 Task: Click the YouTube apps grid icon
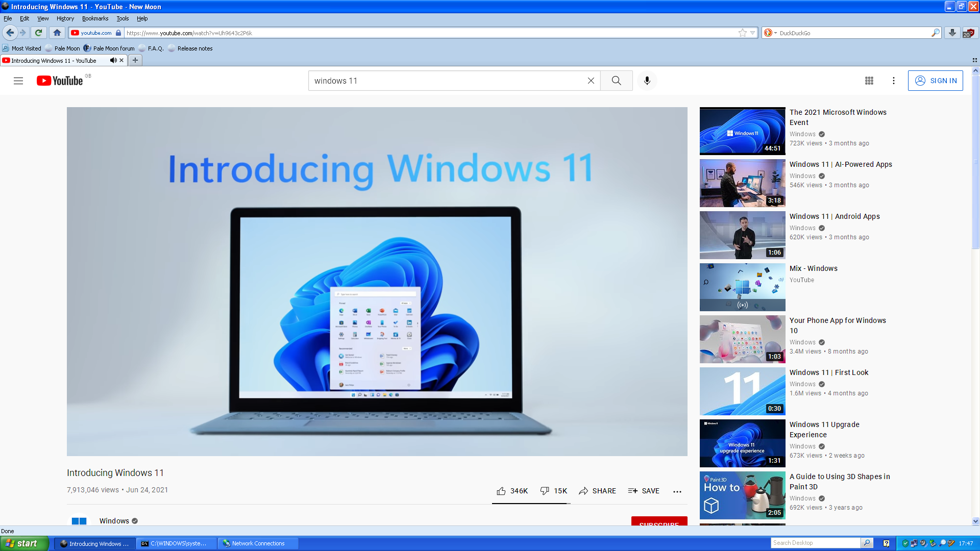coord(869,81)
